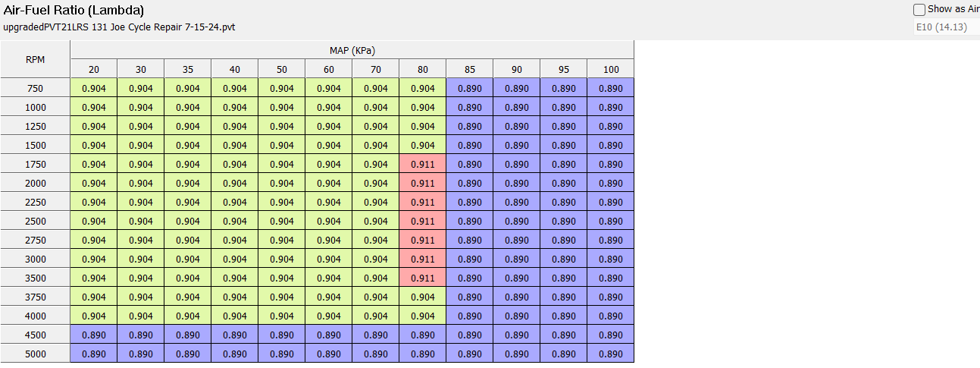Select the MAP 20 column header
980x368 pixels.
[x=94, y=69]
